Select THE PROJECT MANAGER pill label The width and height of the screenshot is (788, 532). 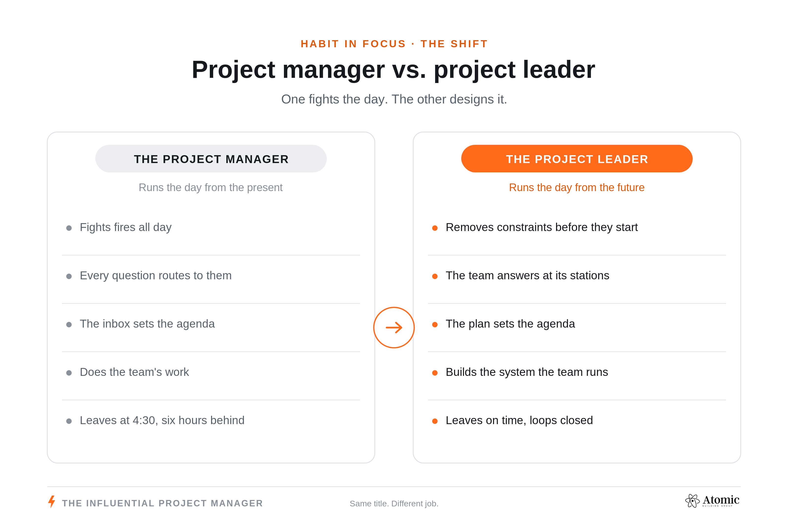(x=211, y=159)
